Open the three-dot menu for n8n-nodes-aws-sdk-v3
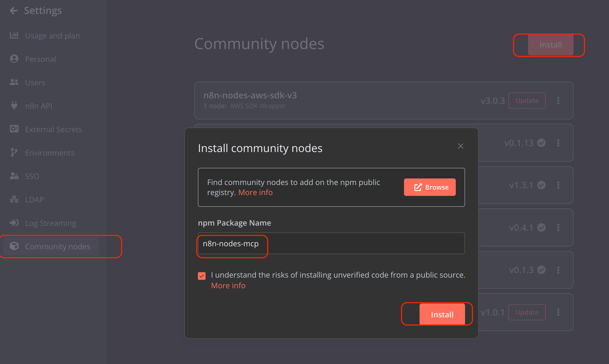This screenshot has height=364, width=609. [558, 100]
